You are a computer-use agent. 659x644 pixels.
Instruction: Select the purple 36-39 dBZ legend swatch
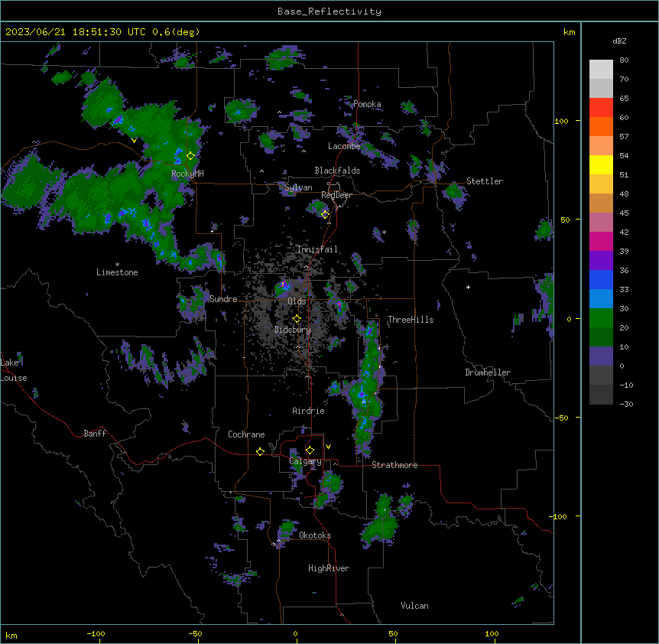pyautogui.click(x=601, y=261)
